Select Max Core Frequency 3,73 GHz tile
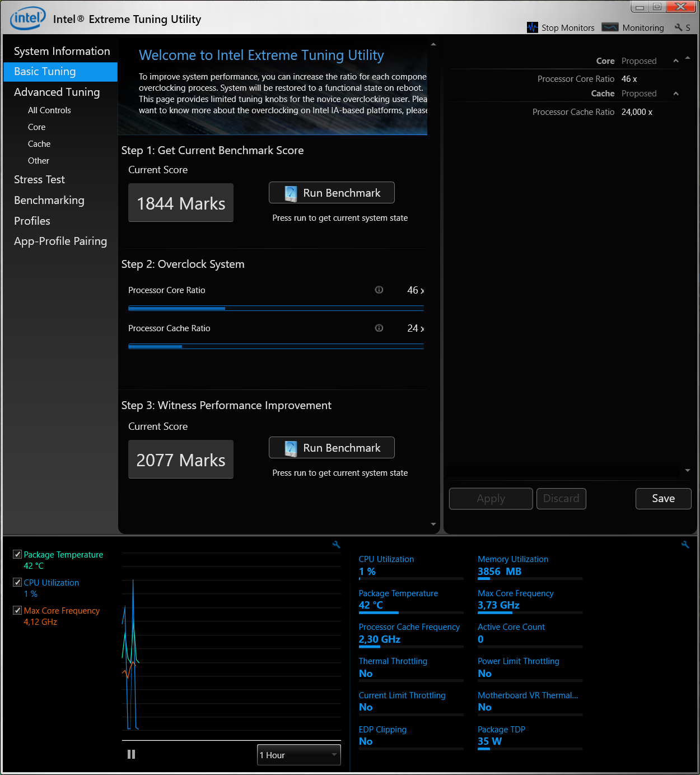The width and height of the screenshot is (700, 775). point(530,600)
